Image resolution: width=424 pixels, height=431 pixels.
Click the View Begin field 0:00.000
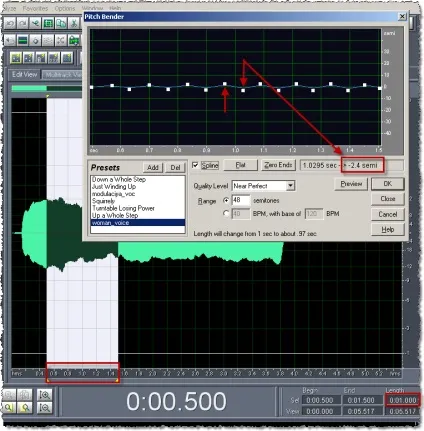coord(320,411)
